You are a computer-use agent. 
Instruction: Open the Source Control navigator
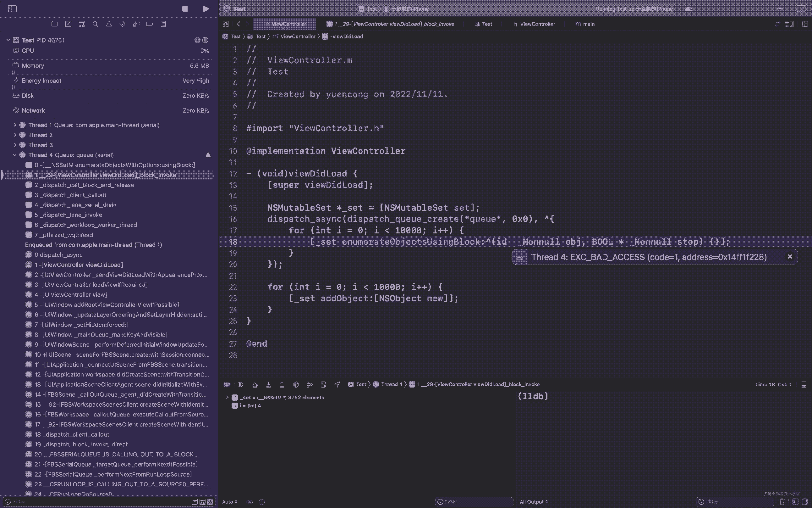[x=68, y=24]
